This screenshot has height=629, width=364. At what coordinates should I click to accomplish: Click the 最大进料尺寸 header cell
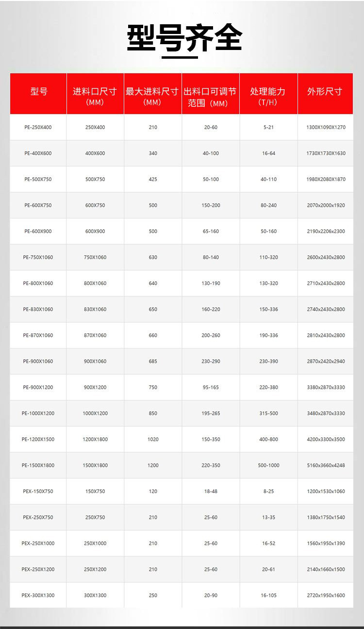(x=153, y=96)
